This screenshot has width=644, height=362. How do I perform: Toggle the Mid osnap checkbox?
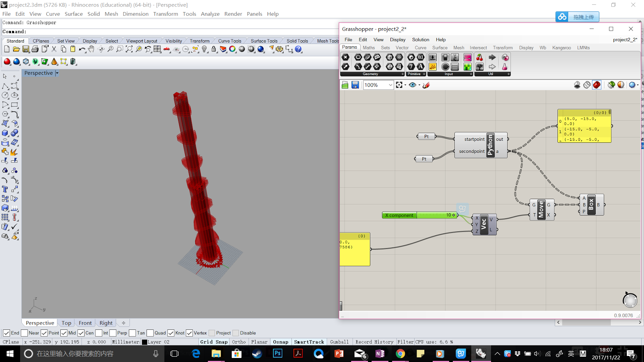[x=64, y=333]
